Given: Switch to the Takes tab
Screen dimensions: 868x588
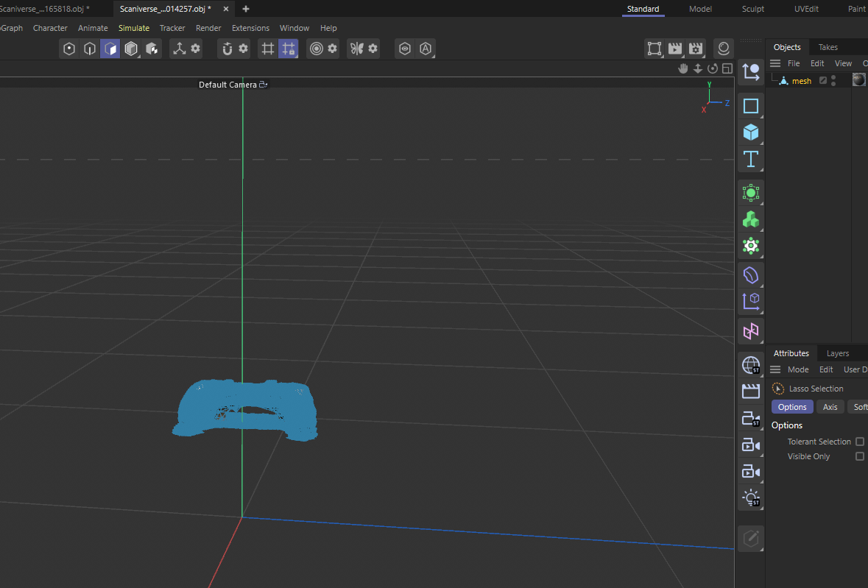Looking at the screenshot, I should 828,46.
